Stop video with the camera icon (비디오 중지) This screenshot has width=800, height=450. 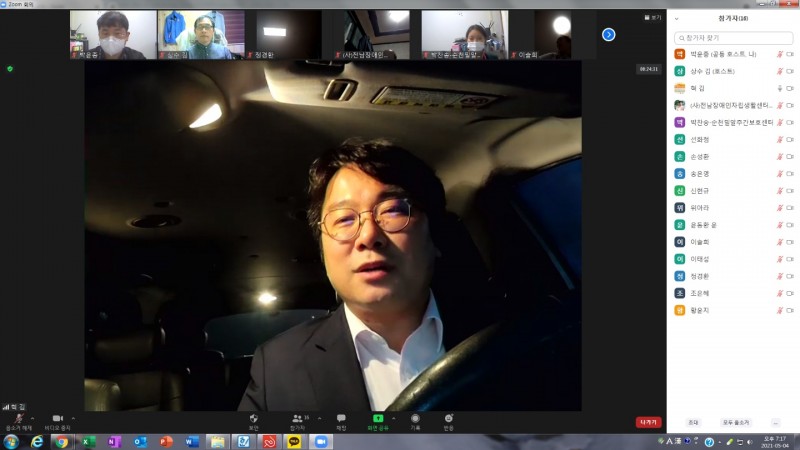coord(58,418)
